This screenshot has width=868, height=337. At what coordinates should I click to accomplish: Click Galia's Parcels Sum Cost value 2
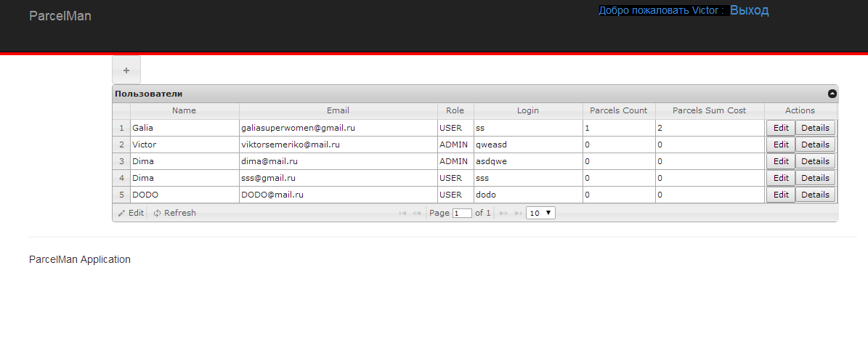pyautogui.click(x=710, y=128)
